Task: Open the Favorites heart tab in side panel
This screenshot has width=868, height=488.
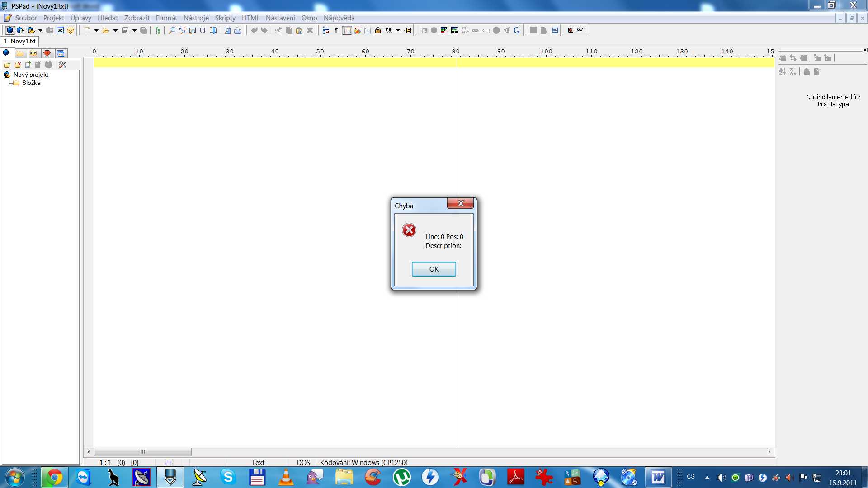Action: 47,53
